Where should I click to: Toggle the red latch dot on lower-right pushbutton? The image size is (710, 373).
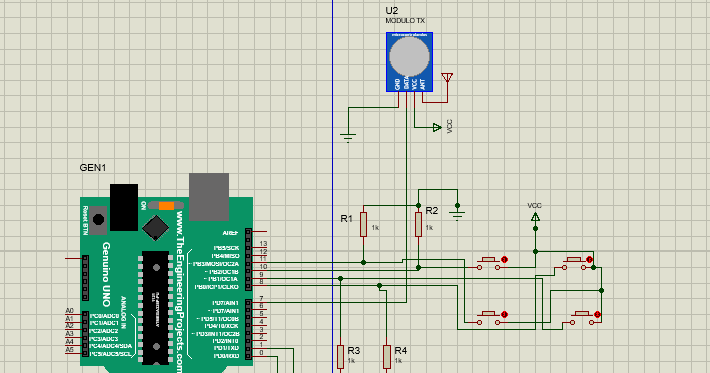tap(597, 314)
